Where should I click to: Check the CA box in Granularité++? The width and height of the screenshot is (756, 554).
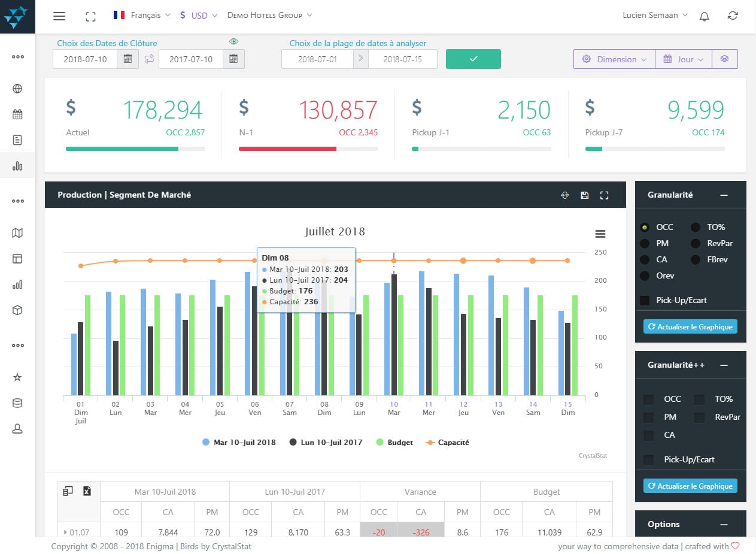point(649,435)
